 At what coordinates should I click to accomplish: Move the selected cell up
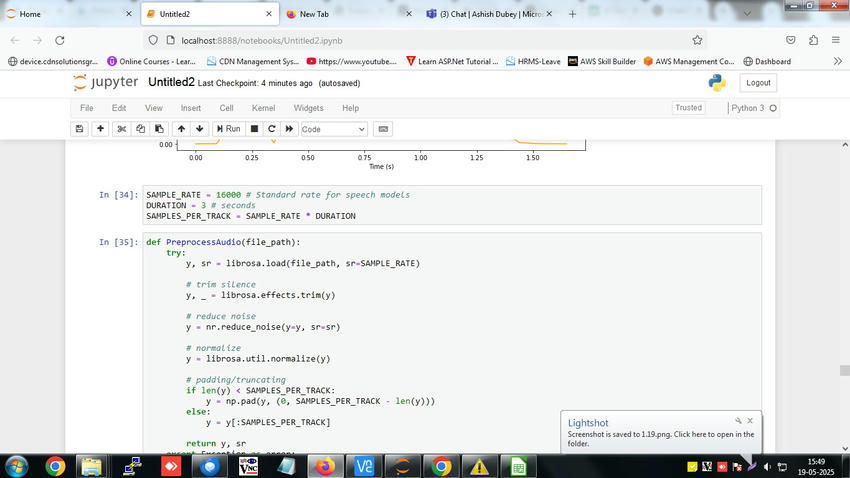[181, 129]
